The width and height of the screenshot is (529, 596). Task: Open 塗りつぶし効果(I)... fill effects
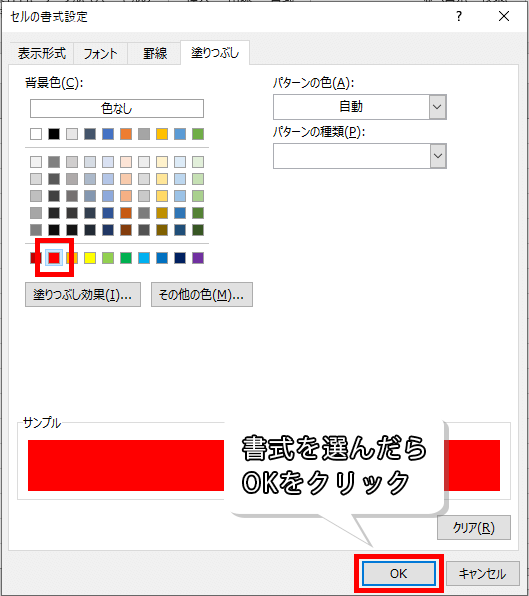[x=83, y=295]
